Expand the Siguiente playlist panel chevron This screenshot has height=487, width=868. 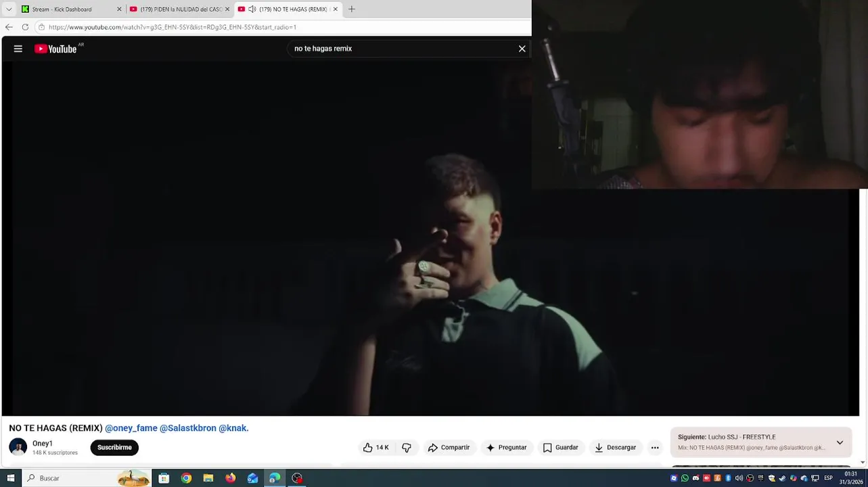click(840, 442)
